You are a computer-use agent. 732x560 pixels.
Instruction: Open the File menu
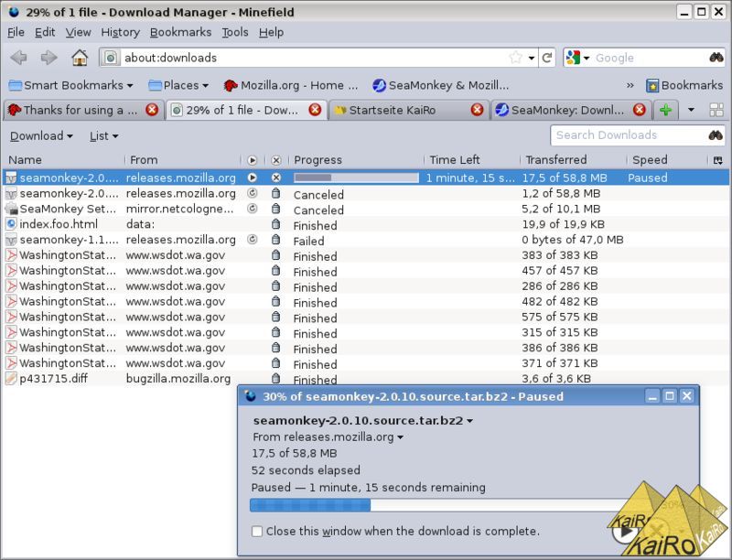(x=16, y=32)
